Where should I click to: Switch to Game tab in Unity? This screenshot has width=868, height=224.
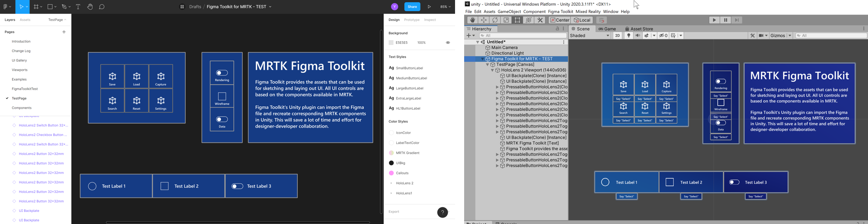tap(607, 29)
